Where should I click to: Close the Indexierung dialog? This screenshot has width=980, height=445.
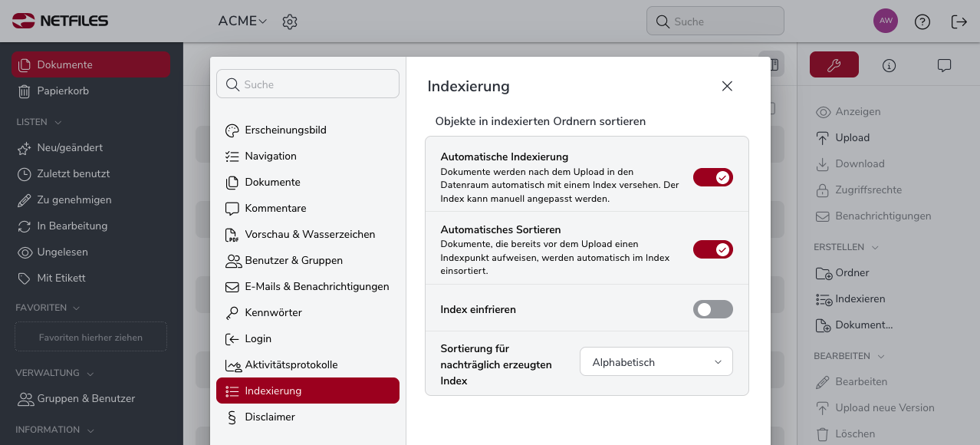(727, 86)
